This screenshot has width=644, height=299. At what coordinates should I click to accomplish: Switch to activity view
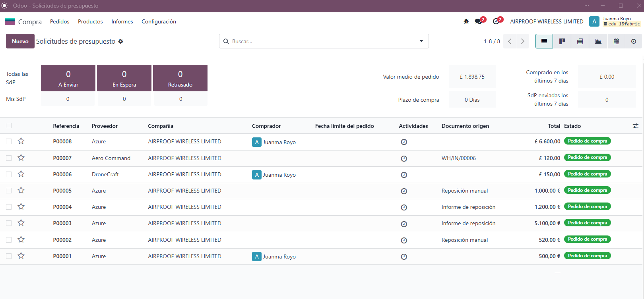(x=634, y=41)
